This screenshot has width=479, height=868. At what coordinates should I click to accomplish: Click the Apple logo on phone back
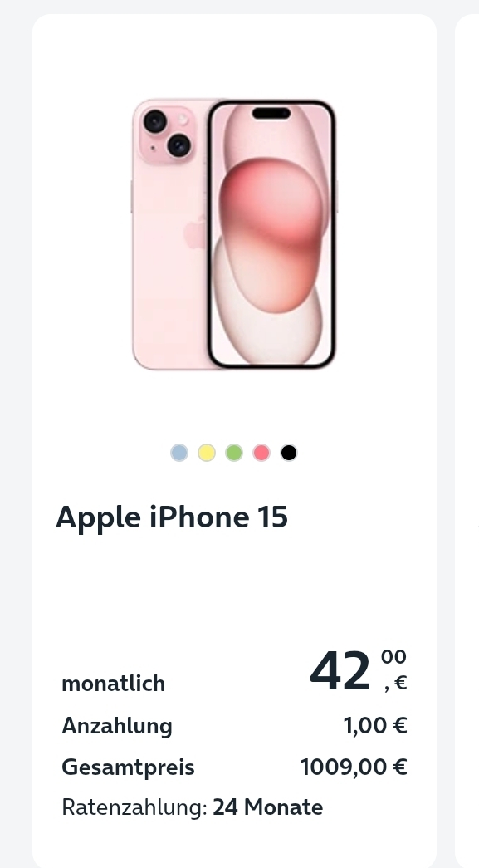tap(195, 233)
